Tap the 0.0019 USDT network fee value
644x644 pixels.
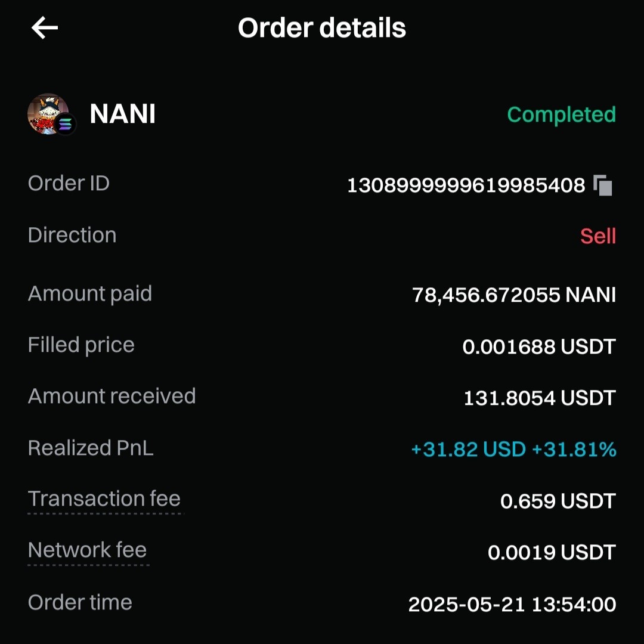tap(552, 552)
